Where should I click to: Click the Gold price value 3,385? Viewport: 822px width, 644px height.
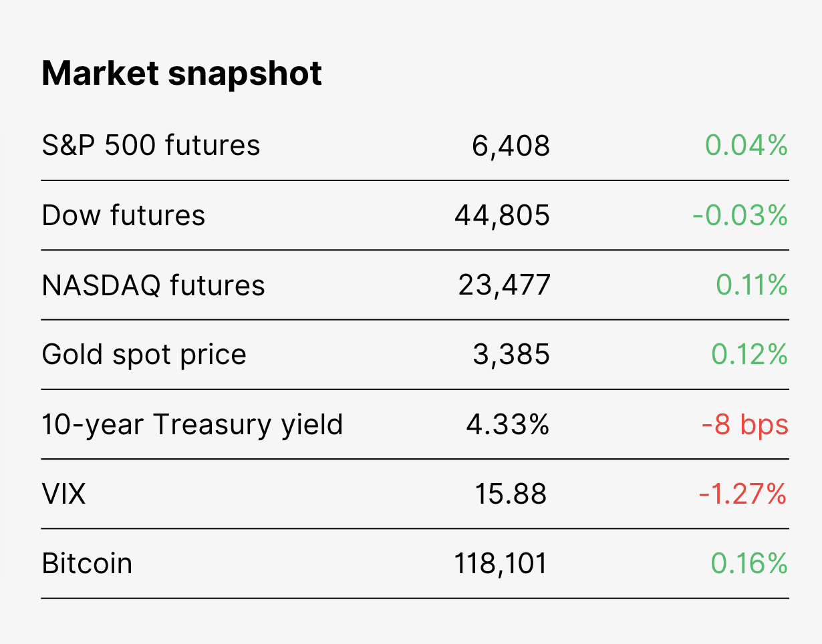[x=512, y=355]
